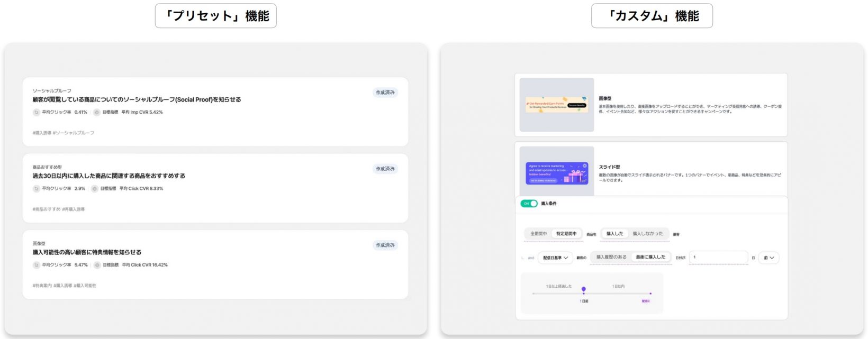The height and width of the screenshot is (339, 868).
Task: Click the target-metric icon beside Imp CVR 5.42%
Action: coord(97,112)
